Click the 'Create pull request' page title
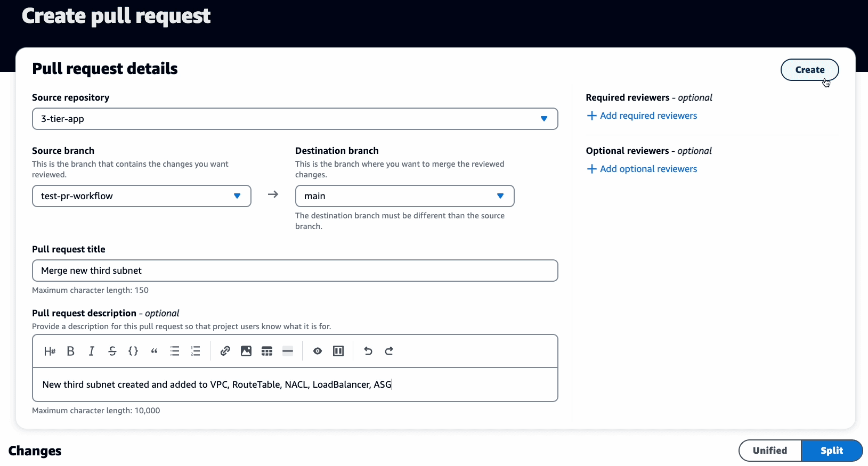The height and width of the screenshot is (466, 868). [116, 16]
